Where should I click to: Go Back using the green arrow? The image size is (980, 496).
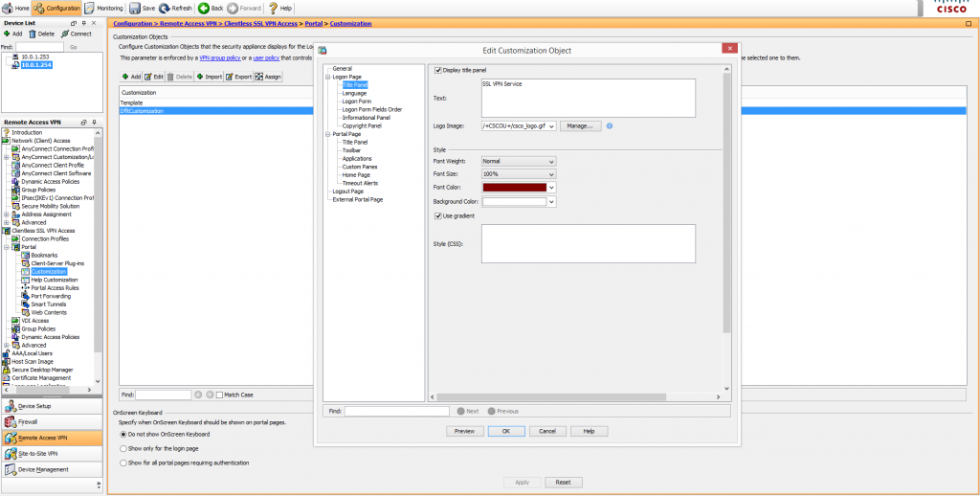pos(212,8)
